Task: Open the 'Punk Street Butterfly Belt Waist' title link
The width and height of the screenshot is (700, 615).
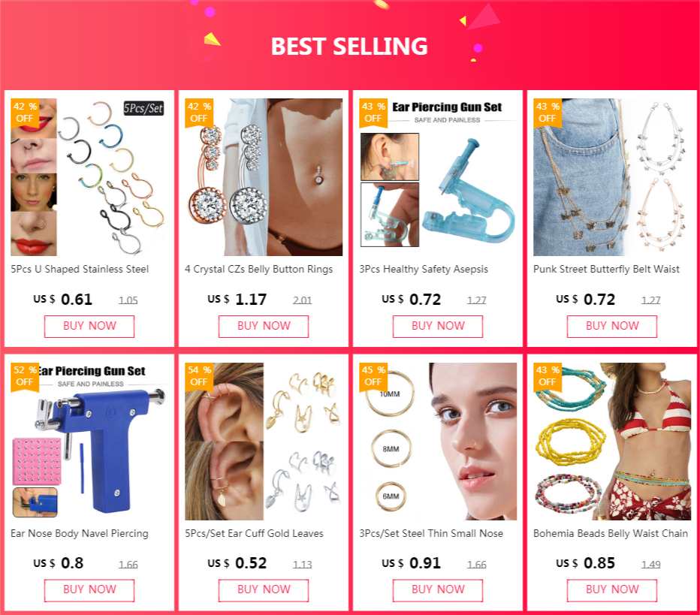Action: tap(606, 270)
